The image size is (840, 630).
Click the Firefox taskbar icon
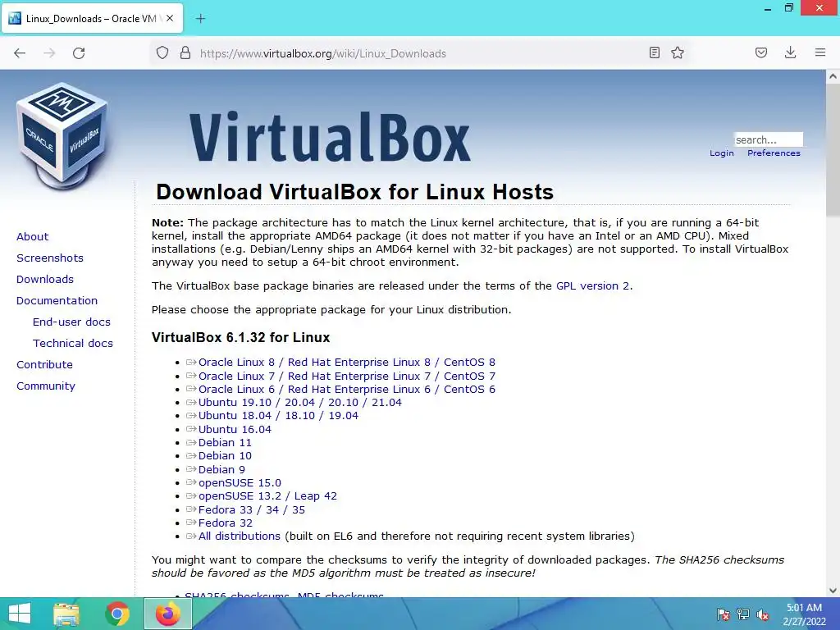(167, 614)
